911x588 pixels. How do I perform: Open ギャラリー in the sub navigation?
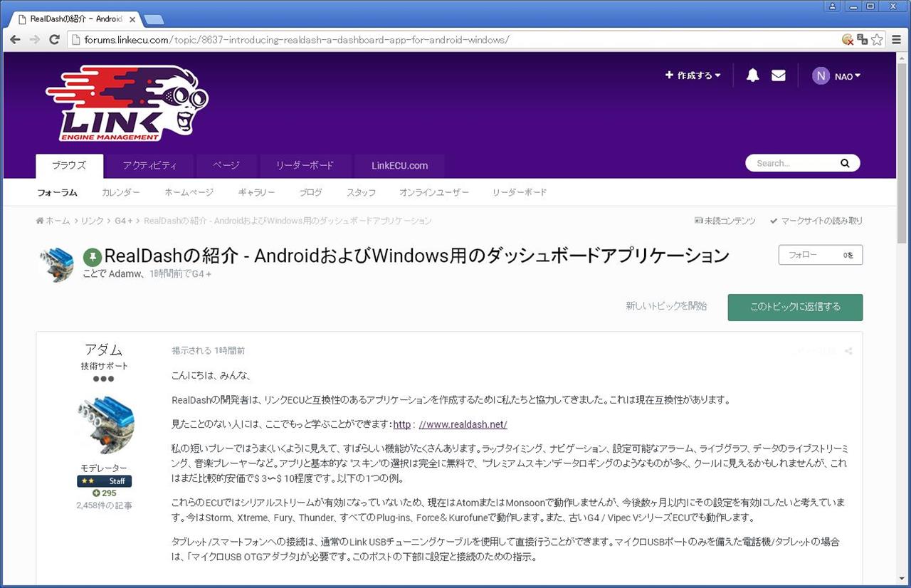256,192
